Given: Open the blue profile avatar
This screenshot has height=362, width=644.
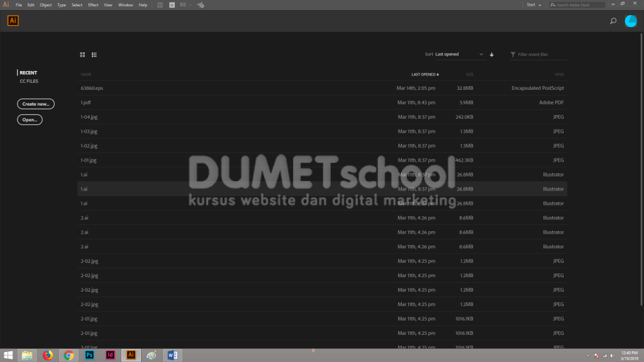Looking at the screenshot, I should click(631, 21).
